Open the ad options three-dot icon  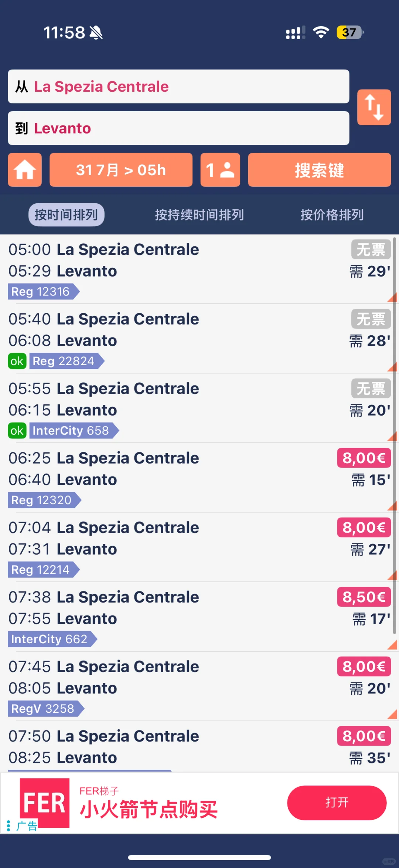point(8,825)
